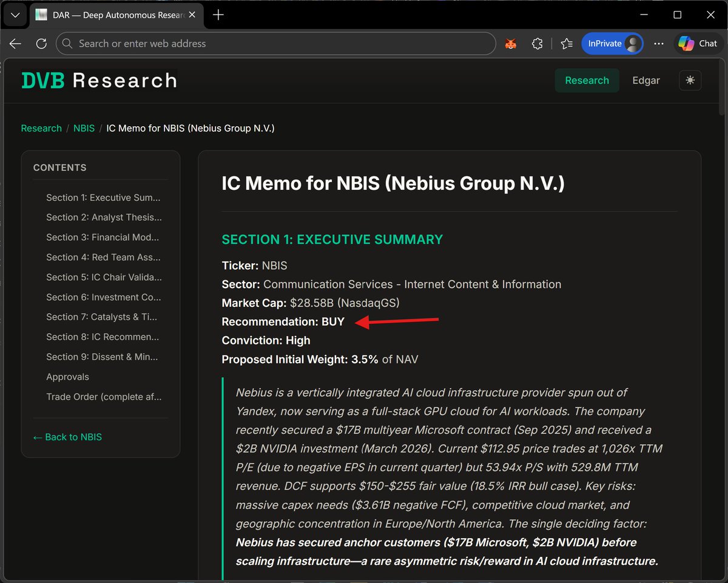Jump to Approvals in contents
This screenshot has height=583, width=728.
point(67,377)
